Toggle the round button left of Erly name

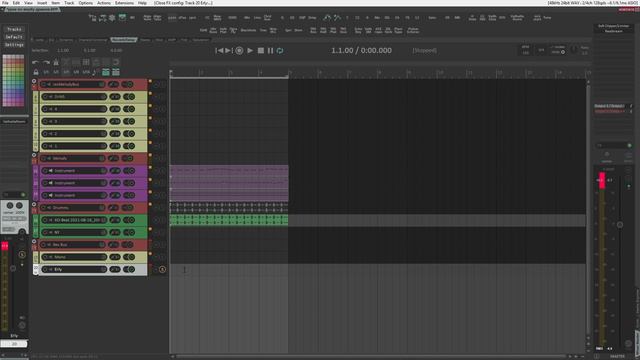click(45, 269)
